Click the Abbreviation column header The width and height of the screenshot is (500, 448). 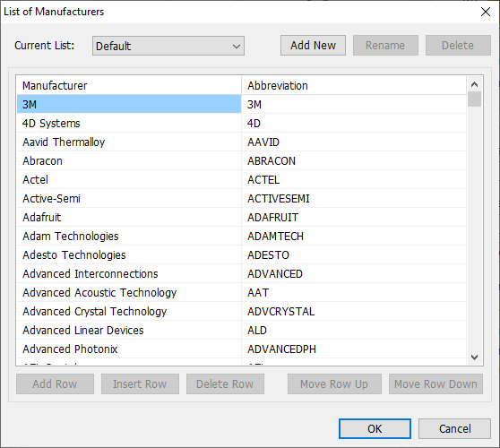coord(354,85)
